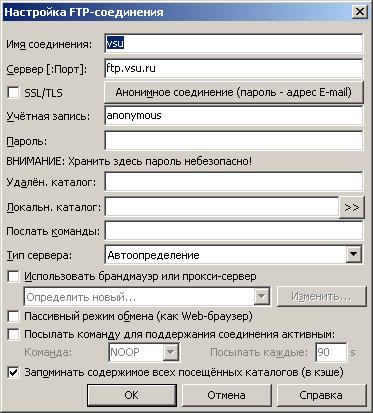This screenshot has width=373, height=413.
Task: Toggle the keep-alive command checkbox
Action: pyautogui.click(x=13, y=334)
